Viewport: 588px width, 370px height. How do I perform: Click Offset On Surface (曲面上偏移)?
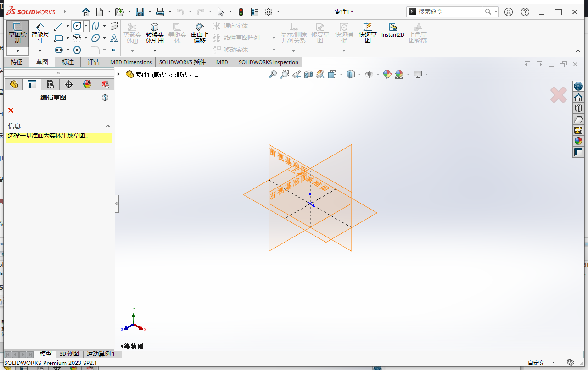(x=200, y=33)
